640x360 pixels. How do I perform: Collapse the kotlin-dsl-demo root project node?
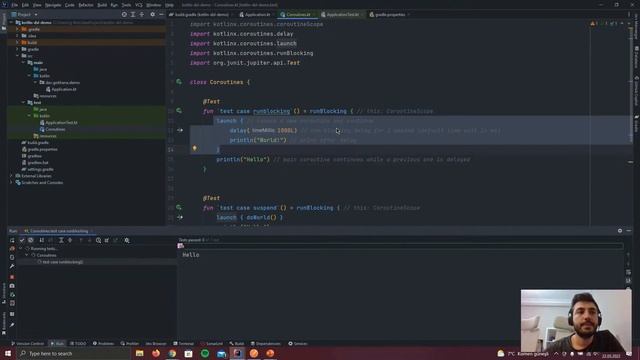pyautogui.click(x=11, y=22)
